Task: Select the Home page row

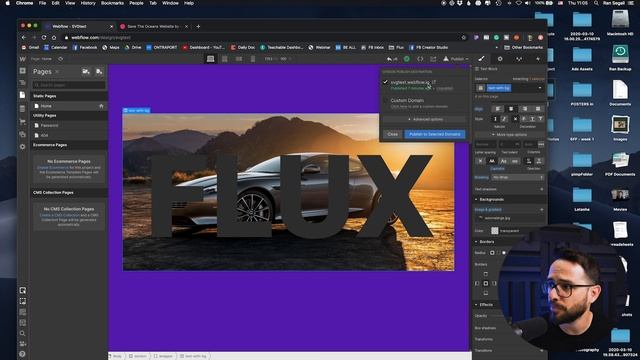Action: click(69, 106)
